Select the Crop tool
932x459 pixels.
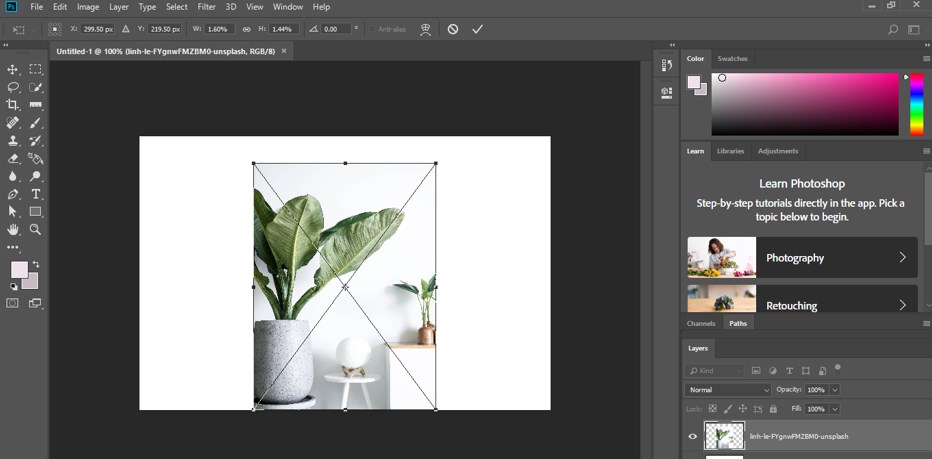(x=12, y=105)
